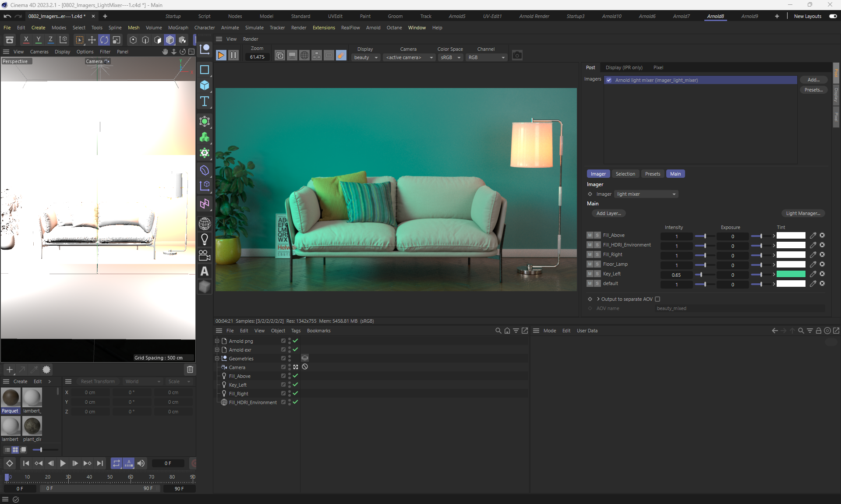Delete the Key_Left layer with its X icon

pyautogui.click(x=822, y=274)
